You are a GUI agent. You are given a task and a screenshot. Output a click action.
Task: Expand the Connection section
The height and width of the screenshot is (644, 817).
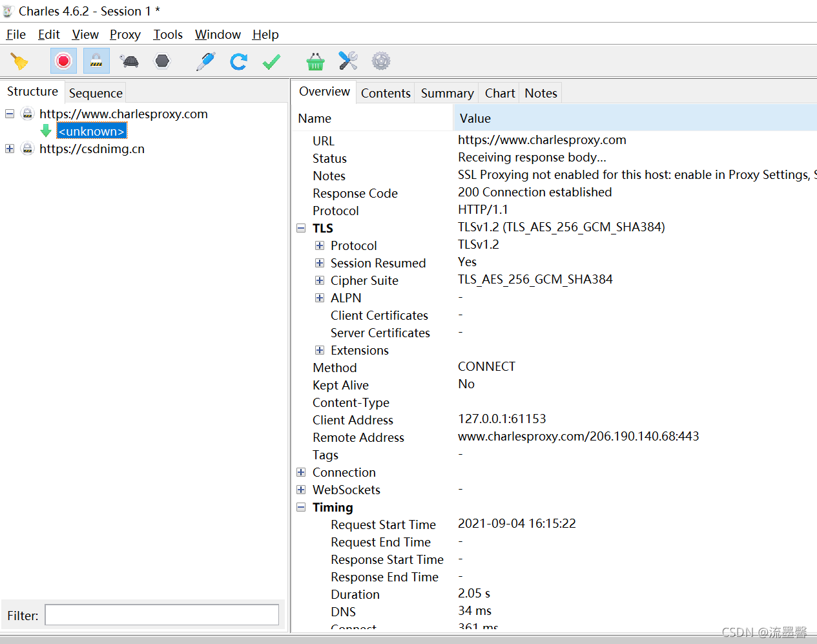point(301,472)
